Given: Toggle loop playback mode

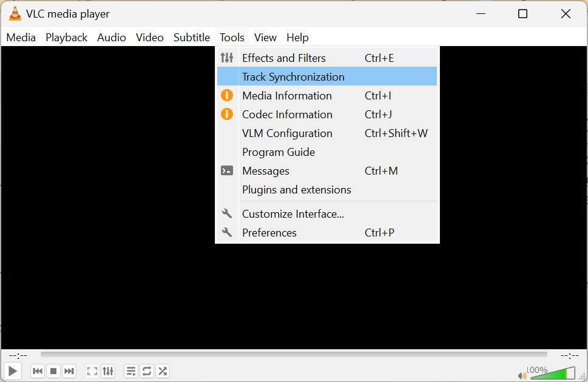Looking at the screenshot, I should click(x=147, y=370).
